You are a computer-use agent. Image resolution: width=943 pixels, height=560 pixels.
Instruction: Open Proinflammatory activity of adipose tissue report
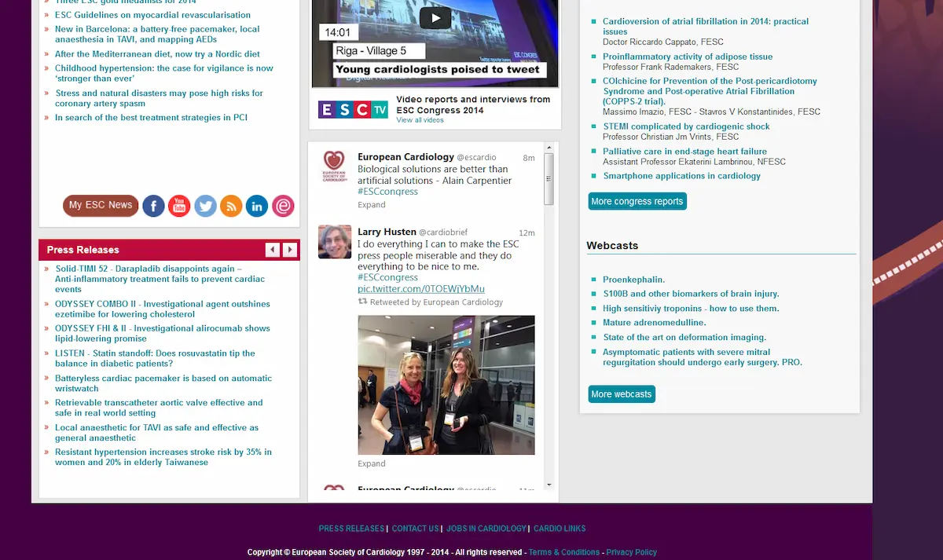point(688,57)
